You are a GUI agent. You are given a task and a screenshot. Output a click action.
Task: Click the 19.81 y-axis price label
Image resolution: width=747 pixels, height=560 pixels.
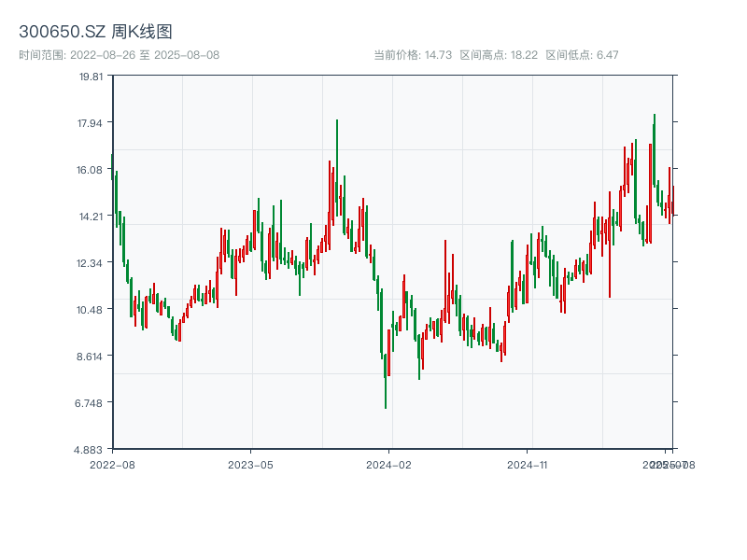coord(92,77)
